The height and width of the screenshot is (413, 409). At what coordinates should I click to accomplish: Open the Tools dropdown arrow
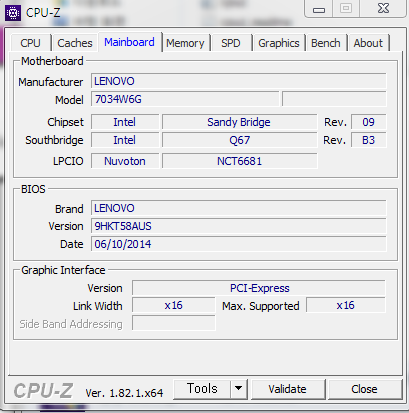click(238, 388)
